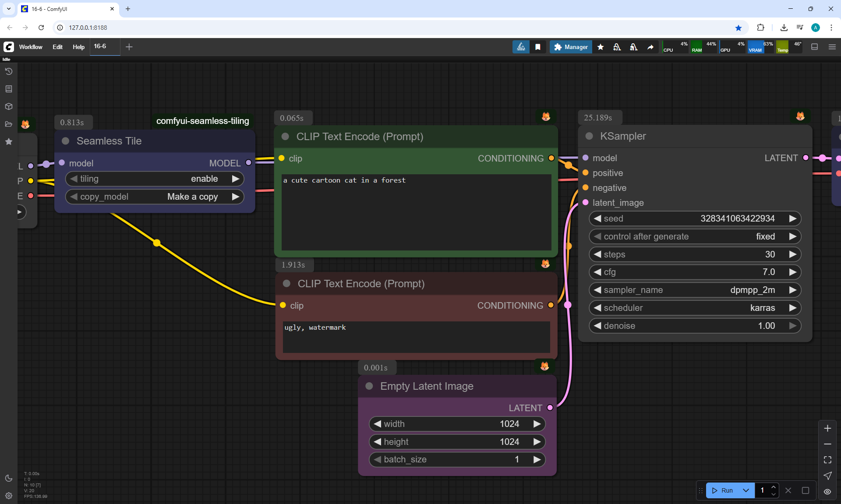Image resolution: width=841 pixels, height=504 pixels.
Task: Click the Manager button
Action: click(571, 47)
